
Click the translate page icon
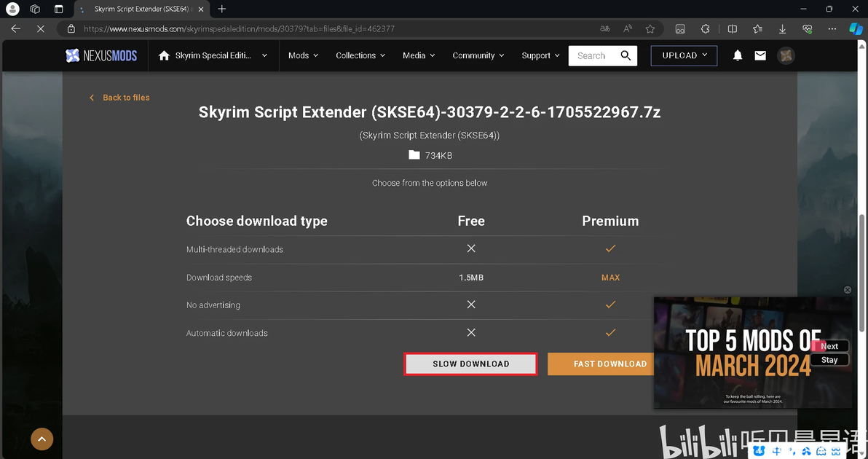pyautogui.click(x=605, y=29)
